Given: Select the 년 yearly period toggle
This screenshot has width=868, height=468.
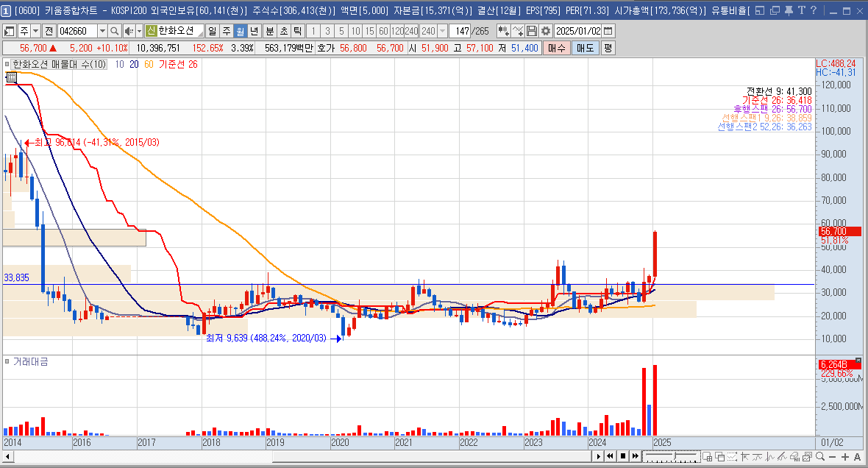Looking at the screenshot, I should tap(254, 31).
